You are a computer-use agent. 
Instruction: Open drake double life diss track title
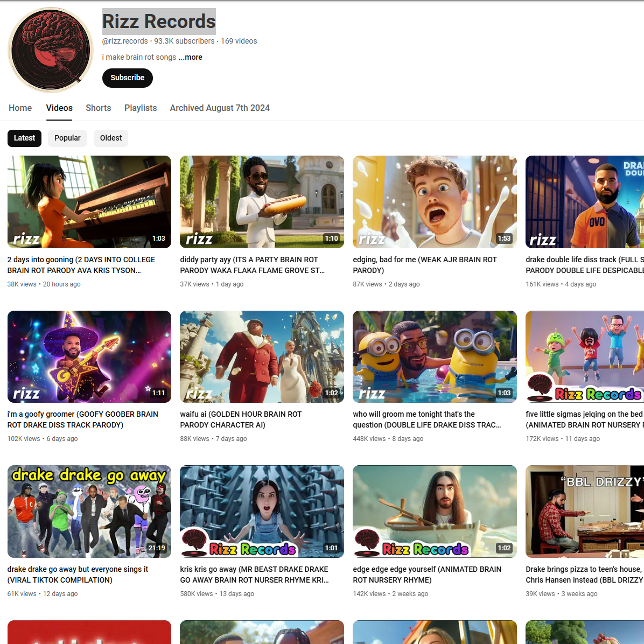585,265
